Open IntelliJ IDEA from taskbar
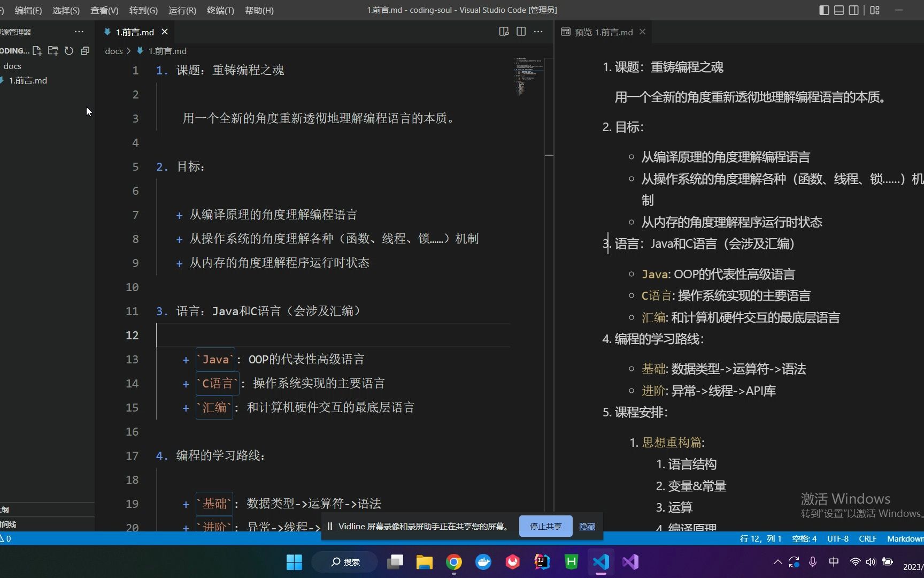The height and width of the screenshot is (578, 924). (542, 562)
